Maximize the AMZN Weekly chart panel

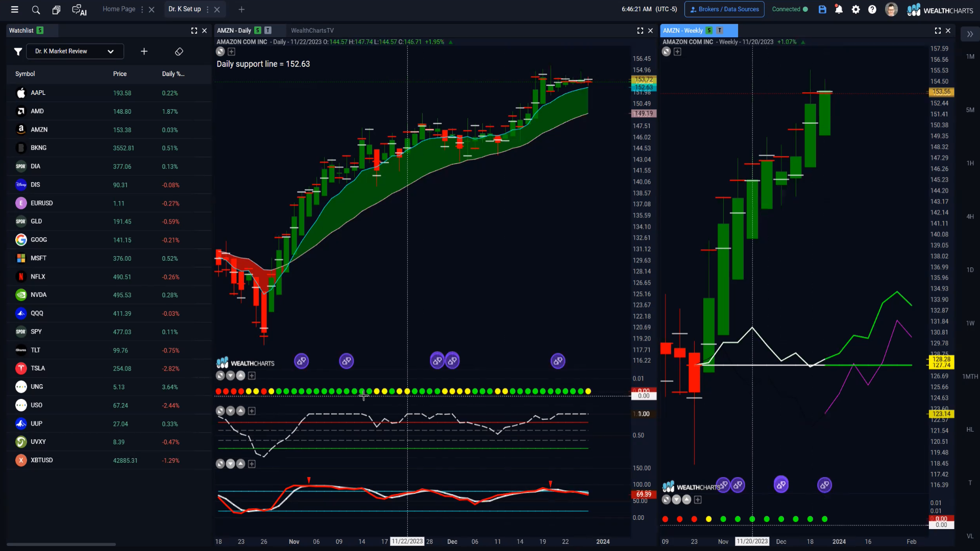pos(938,31)
